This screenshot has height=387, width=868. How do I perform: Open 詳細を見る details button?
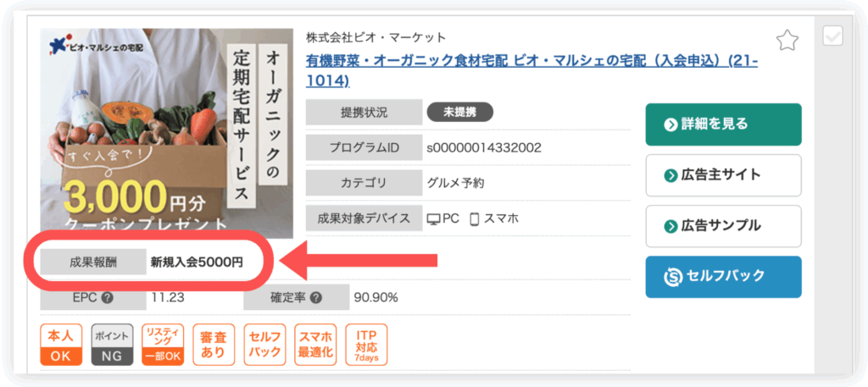click(723, 124)
